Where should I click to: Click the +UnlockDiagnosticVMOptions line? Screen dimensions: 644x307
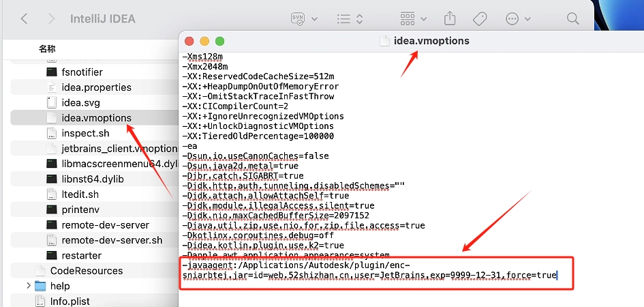258,126
